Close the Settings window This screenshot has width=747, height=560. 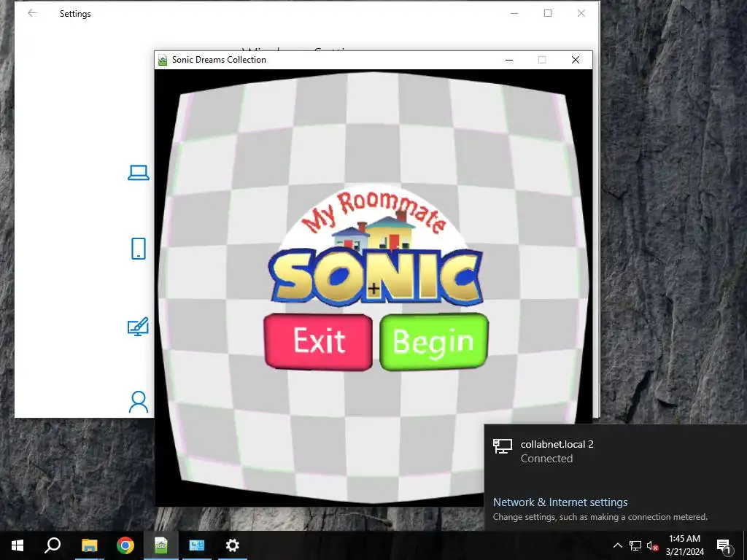pyautogui.click(x=581, y=13)
